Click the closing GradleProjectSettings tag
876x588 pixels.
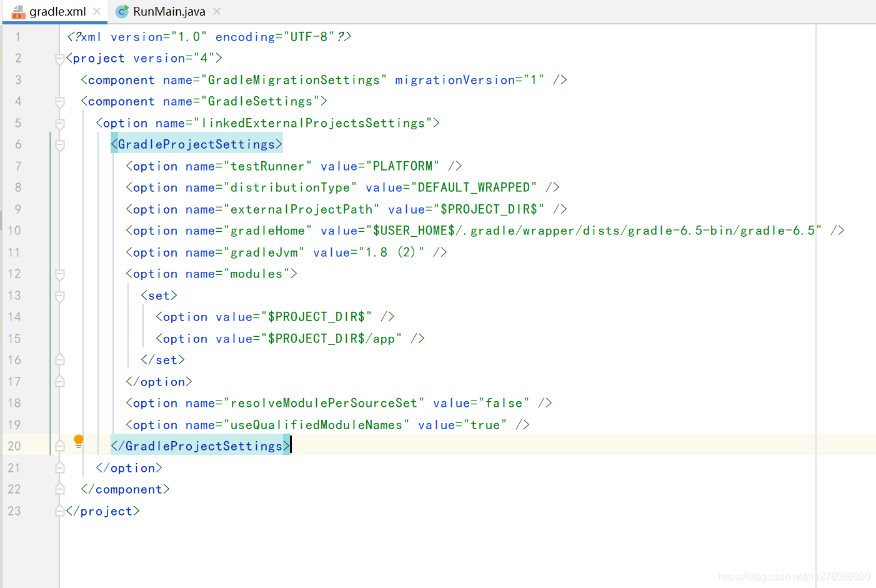tap(201, 446)
